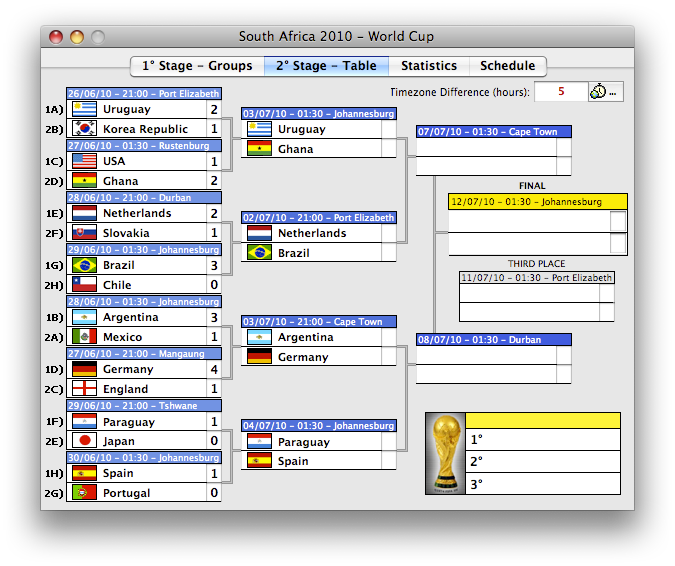The image size is (675, 566).
Task: Click the Cape Town semi-final first team row
Action: coord(494,147)
